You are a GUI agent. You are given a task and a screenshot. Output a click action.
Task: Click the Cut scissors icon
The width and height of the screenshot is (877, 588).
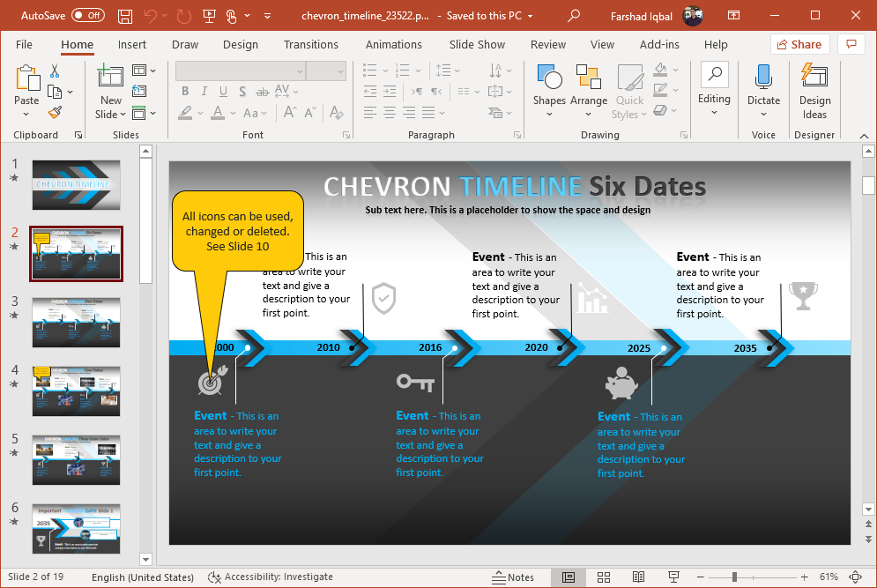point(55,71)
